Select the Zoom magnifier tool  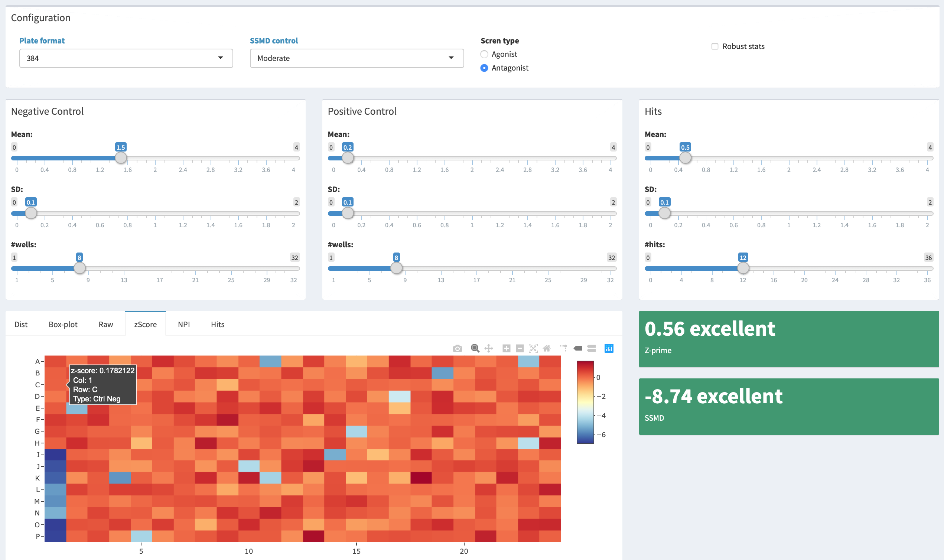pyautogui.click(x=475, y=348)
